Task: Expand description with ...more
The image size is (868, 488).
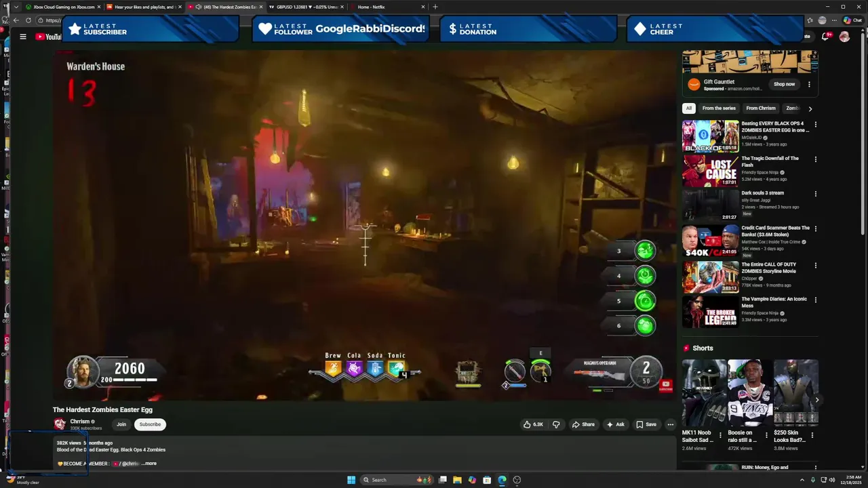Action: [x=149, y=464]
